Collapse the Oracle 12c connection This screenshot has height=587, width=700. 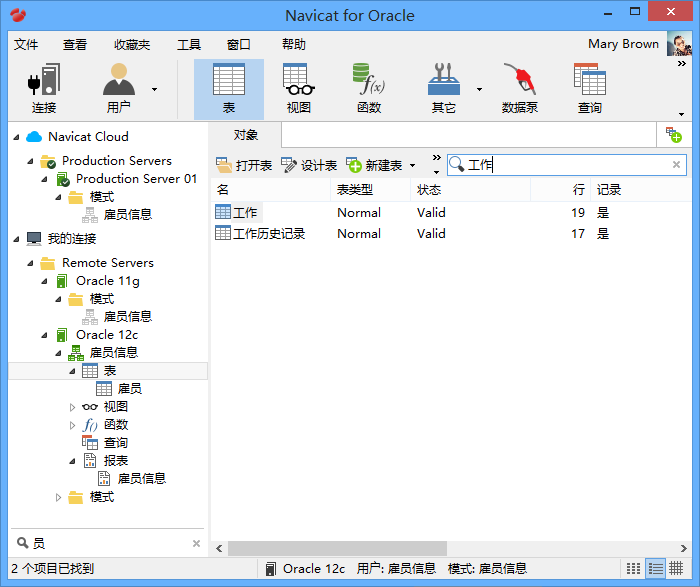[x=44, y=335]
